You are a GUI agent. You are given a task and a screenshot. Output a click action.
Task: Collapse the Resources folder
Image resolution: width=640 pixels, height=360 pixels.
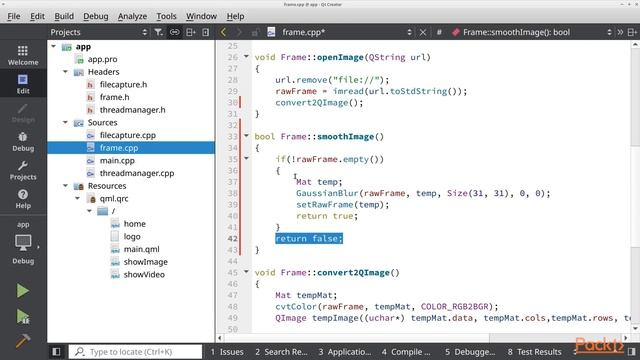(65, 186)
